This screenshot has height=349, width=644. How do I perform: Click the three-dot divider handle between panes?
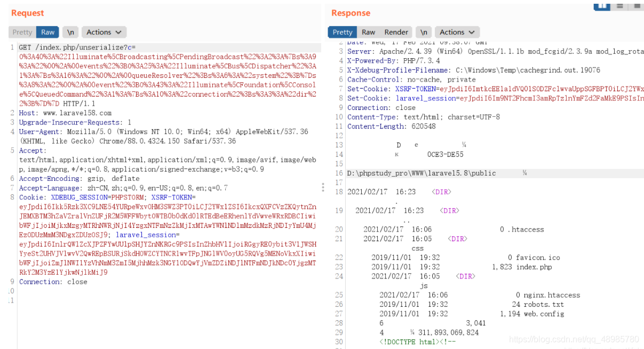pos(323,187)
